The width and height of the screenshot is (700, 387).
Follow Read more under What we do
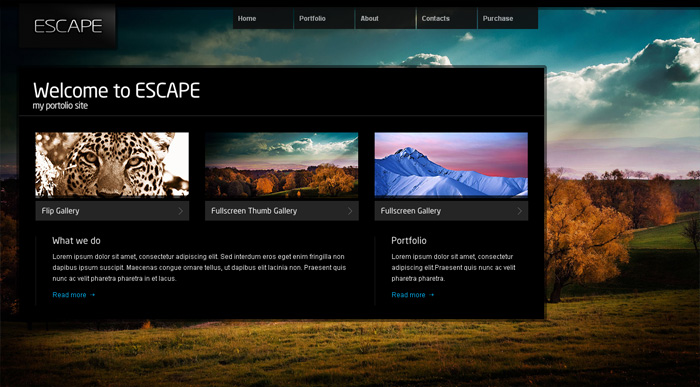coord(69,295)
